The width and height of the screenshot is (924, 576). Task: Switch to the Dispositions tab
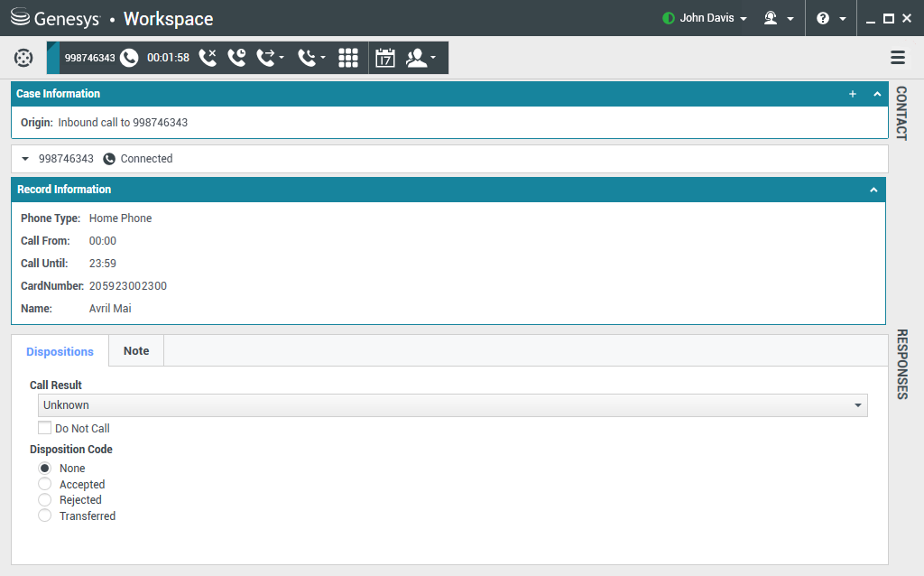point(60,351)
